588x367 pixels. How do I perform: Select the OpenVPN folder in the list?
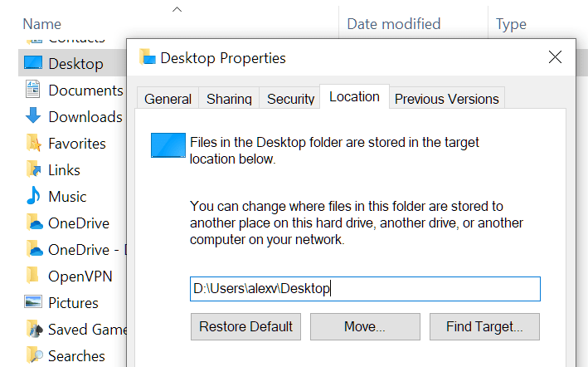[x=80, y=276]
